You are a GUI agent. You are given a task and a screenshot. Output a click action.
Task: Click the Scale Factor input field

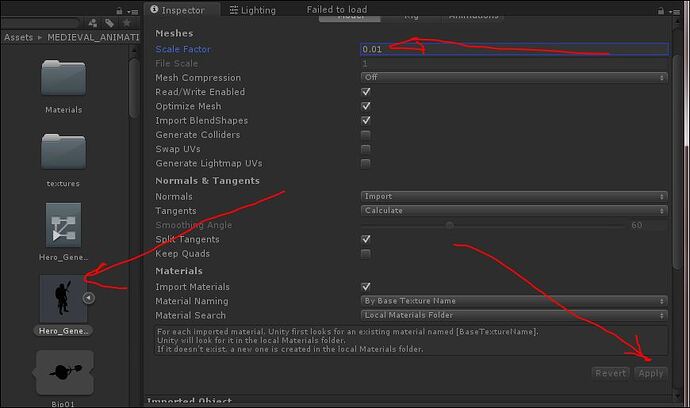[x=514, y=49]
